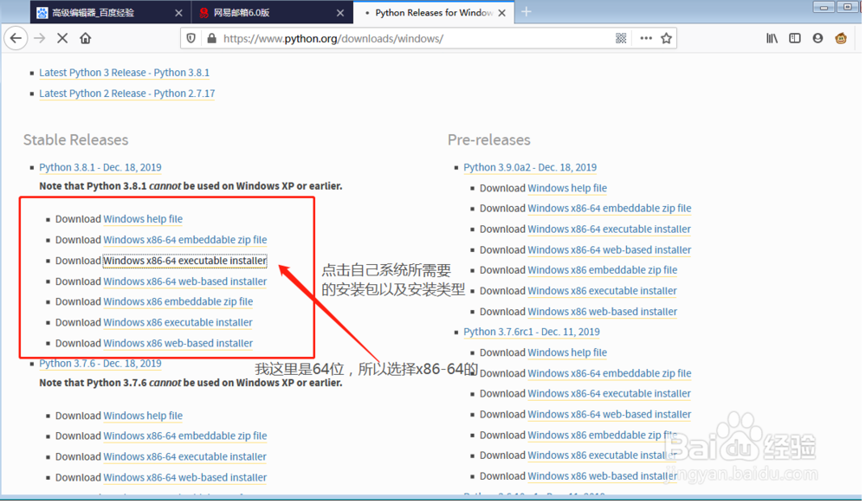This screenshot has height=504, width=866.
Task: Toggle the sidebar view icon
Action: [795, 38]
